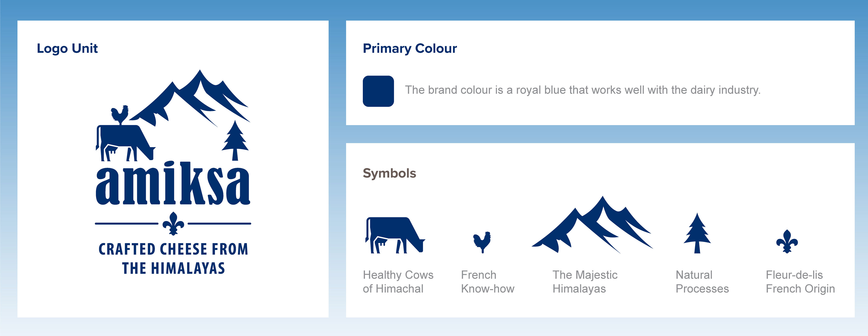Click the 'Primary Colour' heading
This screenshot has width=868, height=336.
click(410, 49)
